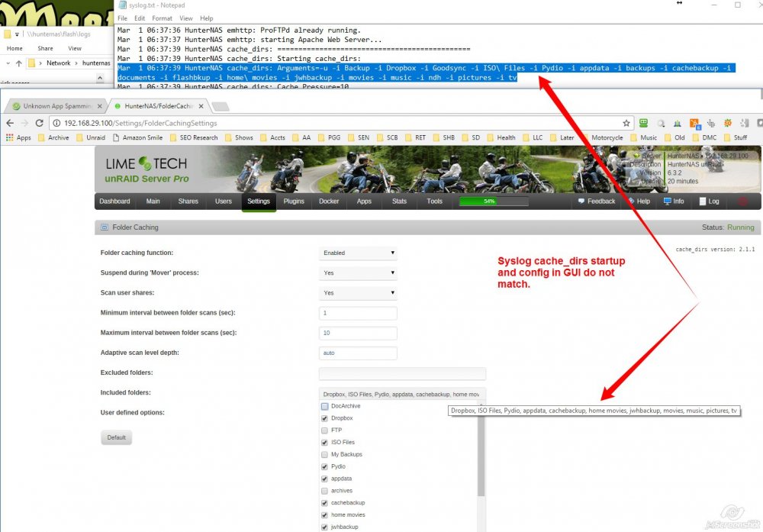Click the green extension icon after the star
Screen dimensions: 763x532
(643, 123)
